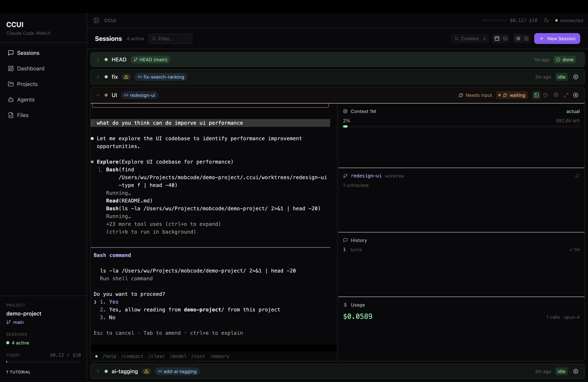This screenshot has width=588, height=382.
Task: Open the Sessions sidebar item
Action: pos(28,53)
